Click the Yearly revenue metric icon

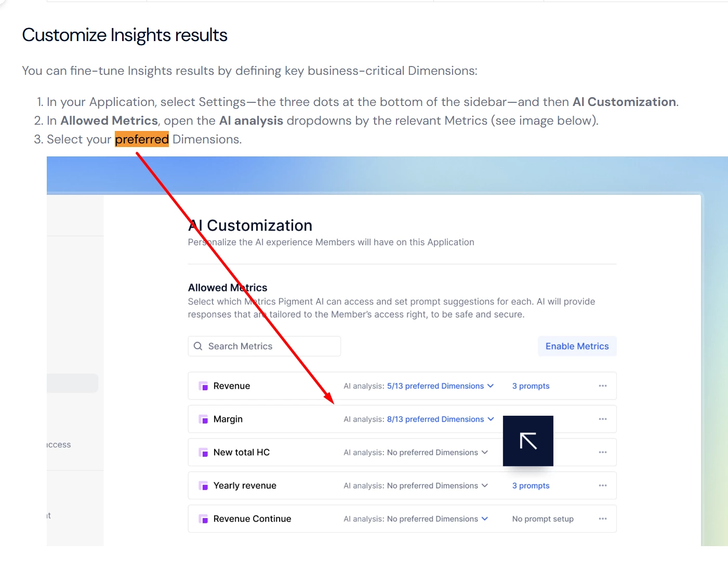tap(203, 486)
